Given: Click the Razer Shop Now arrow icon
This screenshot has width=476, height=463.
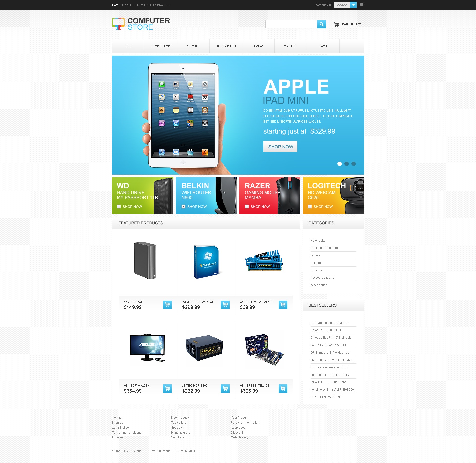Looking at the screenshot, I should tap(246, 207).
